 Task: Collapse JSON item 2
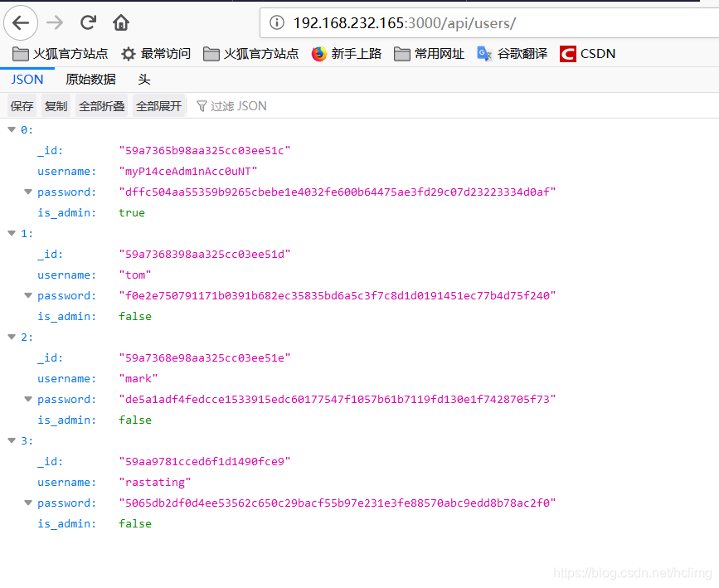pyautogui.click(x=12, y=337)
